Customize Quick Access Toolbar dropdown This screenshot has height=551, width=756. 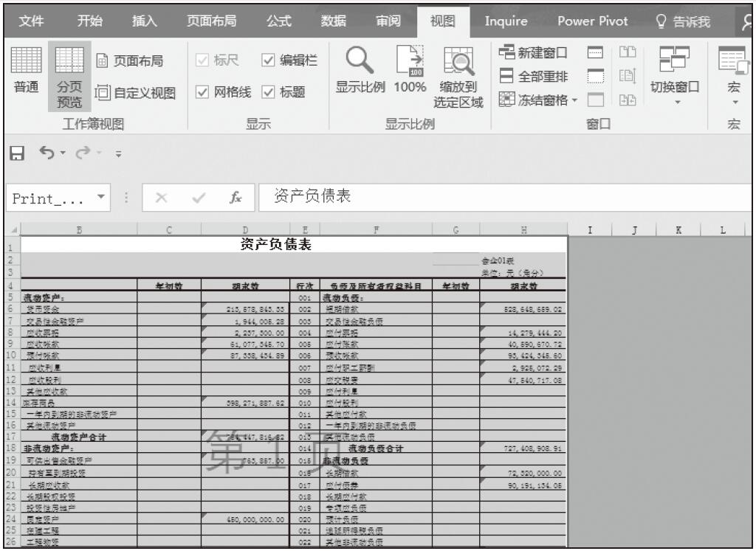click(118, 153)
